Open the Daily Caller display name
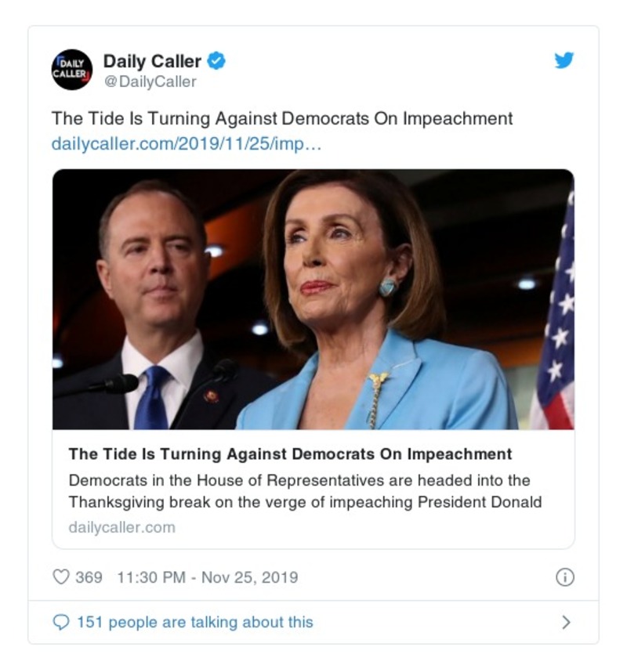 click(152, 61)
